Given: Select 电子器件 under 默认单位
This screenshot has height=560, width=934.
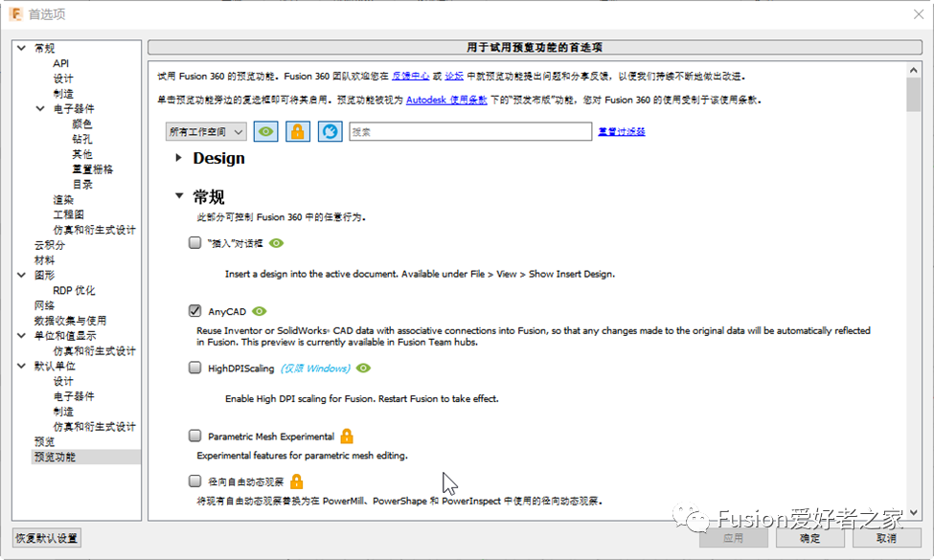Looking at the screenshot, I should 74,396.
